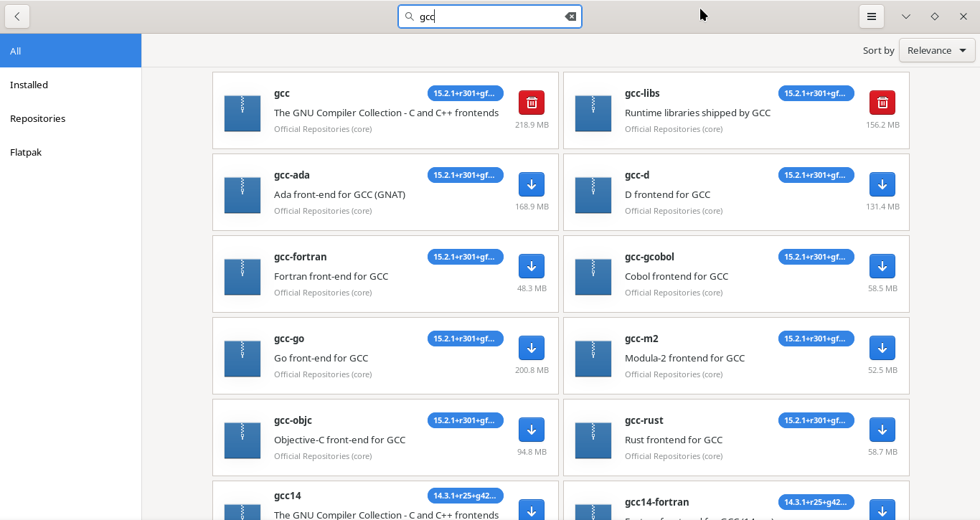Install the gcc-gcobol package

click(882, 266)
